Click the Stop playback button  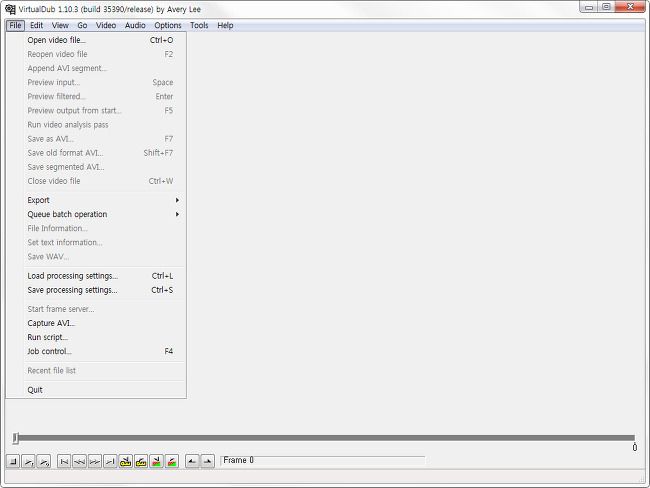13,461
